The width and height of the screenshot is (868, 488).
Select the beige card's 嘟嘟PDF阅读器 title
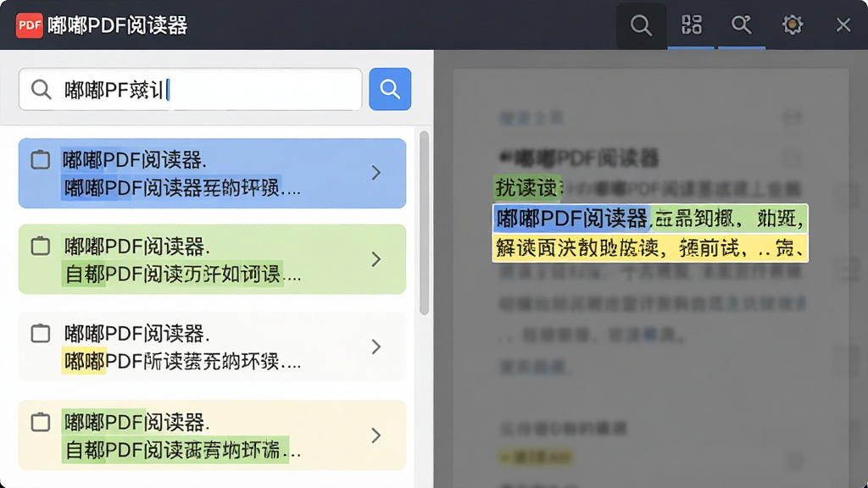click(x=137, y=422)
